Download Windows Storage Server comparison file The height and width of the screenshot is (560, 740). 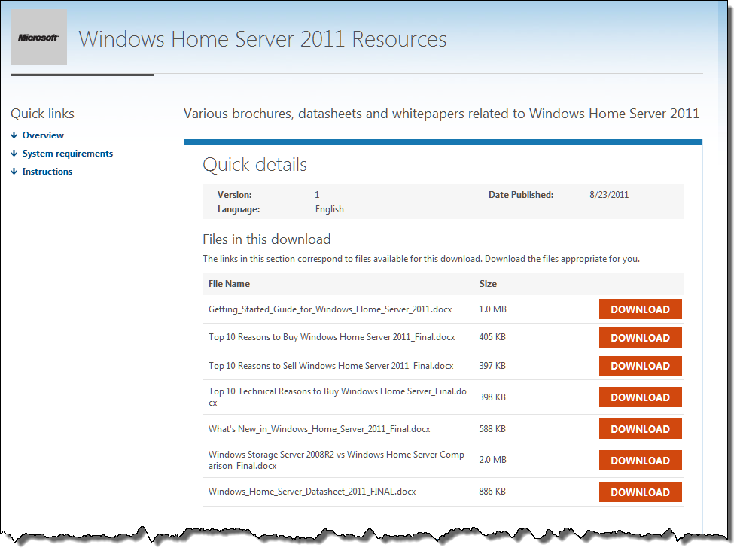[641, 461]
